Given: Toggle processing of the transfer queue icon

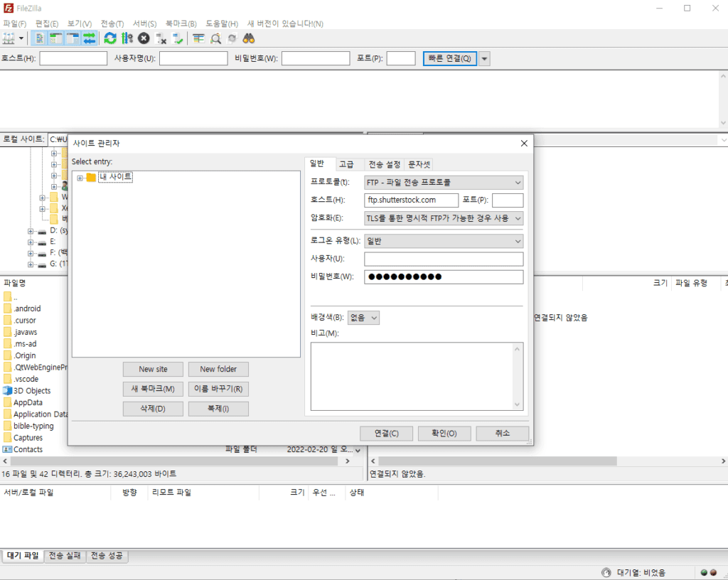Looking at the screenshot, I should point(127,38).
